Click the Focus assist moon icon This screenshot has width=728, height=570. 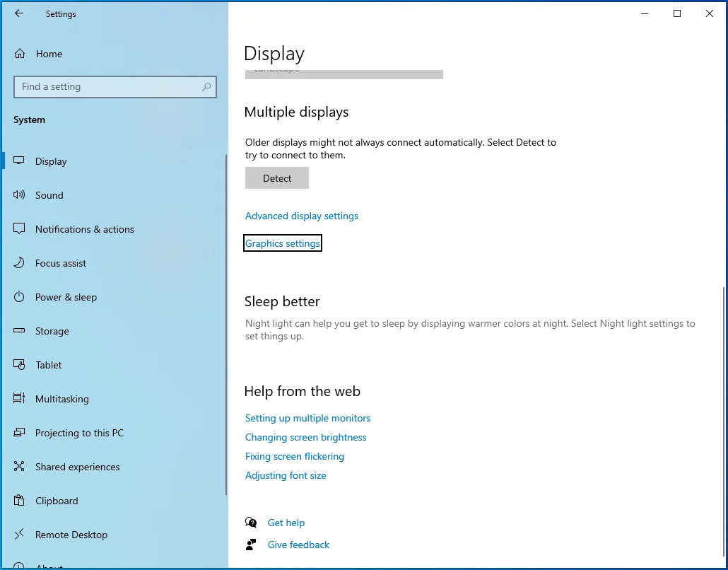pyautogui.click(x=19, y=262)
